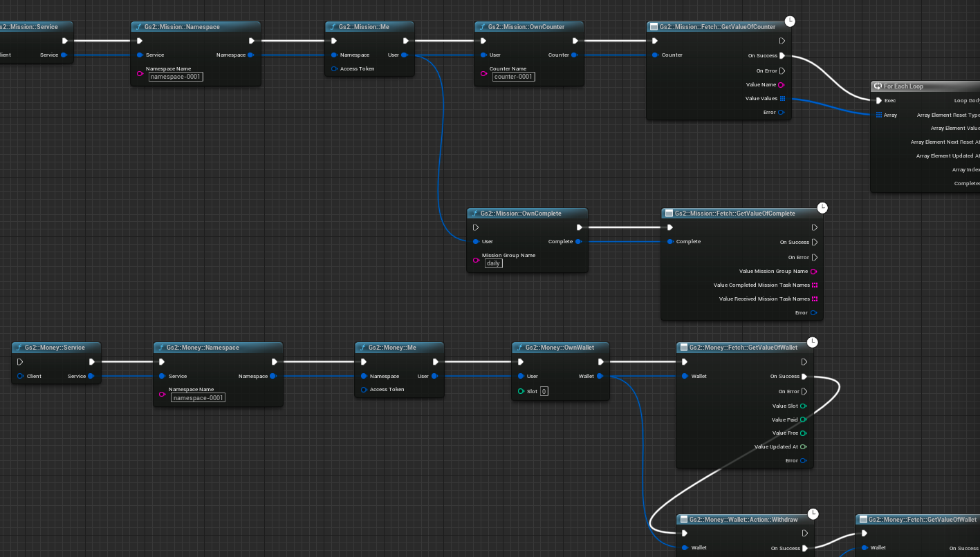The width and height of the screenshot is (980, 557).
Task: Click Value Slot pin on GetValueOfWallet
Action: point(804,406)
